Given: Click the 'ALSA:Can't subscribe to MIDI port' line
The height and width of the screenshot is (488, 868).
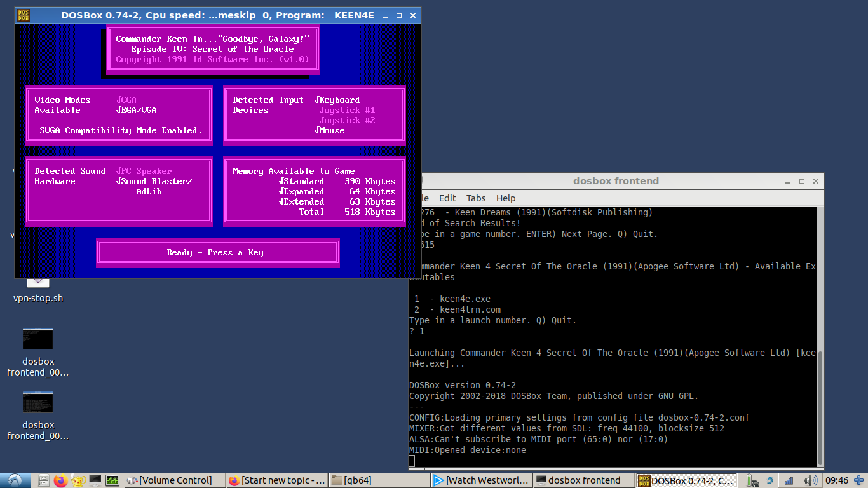Looking at the screenshot, I should point(539,439).
